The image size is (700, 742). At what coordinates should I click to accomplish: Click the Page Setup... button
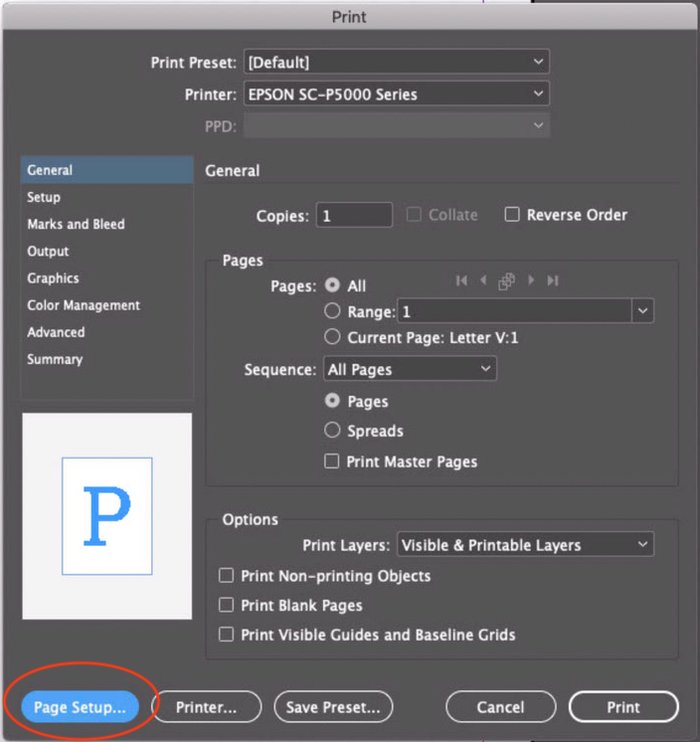pyautogui.click(x=80, y=707)
